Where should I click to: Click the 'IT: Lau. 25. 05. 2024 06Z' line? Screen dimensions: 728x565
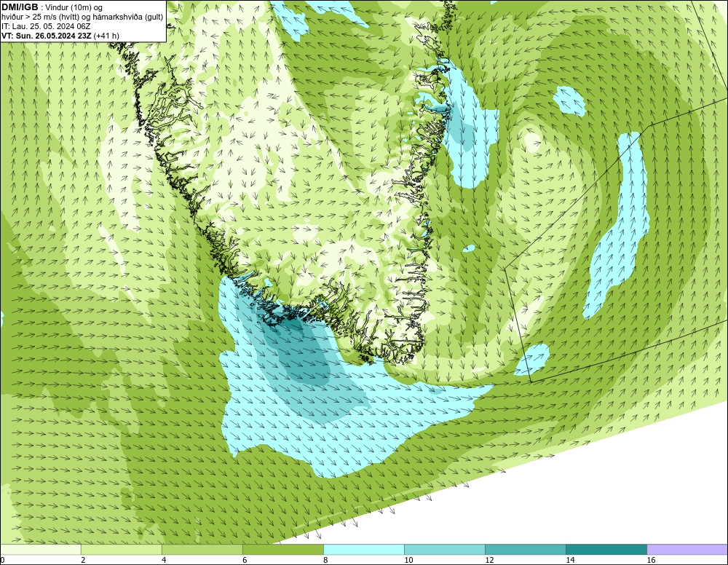(46, 26)
